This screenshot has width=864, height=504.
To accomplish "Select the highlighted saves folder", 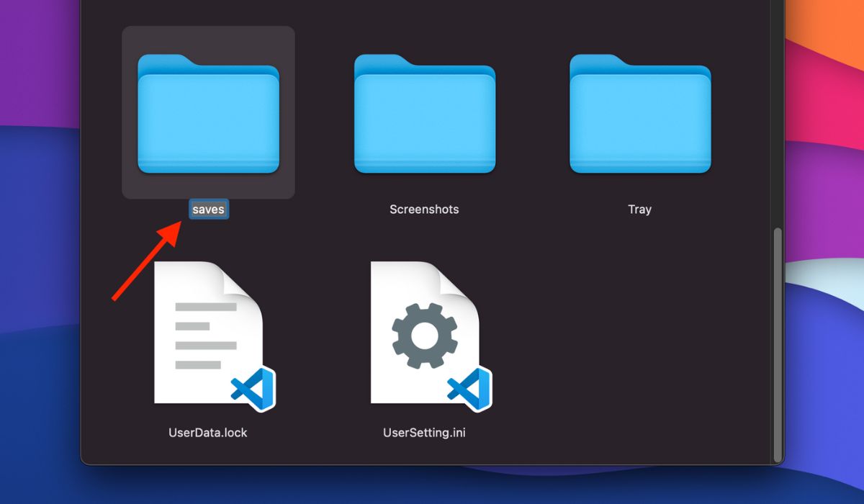I will 208,112.
